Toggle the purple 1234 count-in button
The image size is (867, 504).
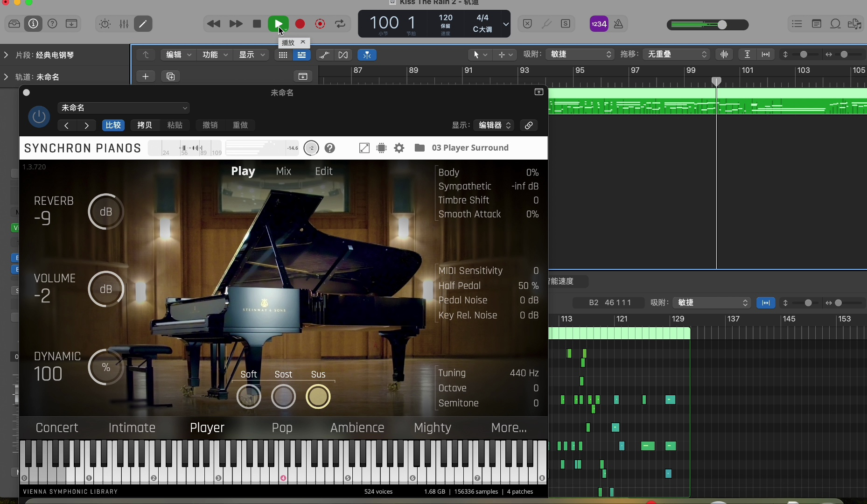pos(599,24)
